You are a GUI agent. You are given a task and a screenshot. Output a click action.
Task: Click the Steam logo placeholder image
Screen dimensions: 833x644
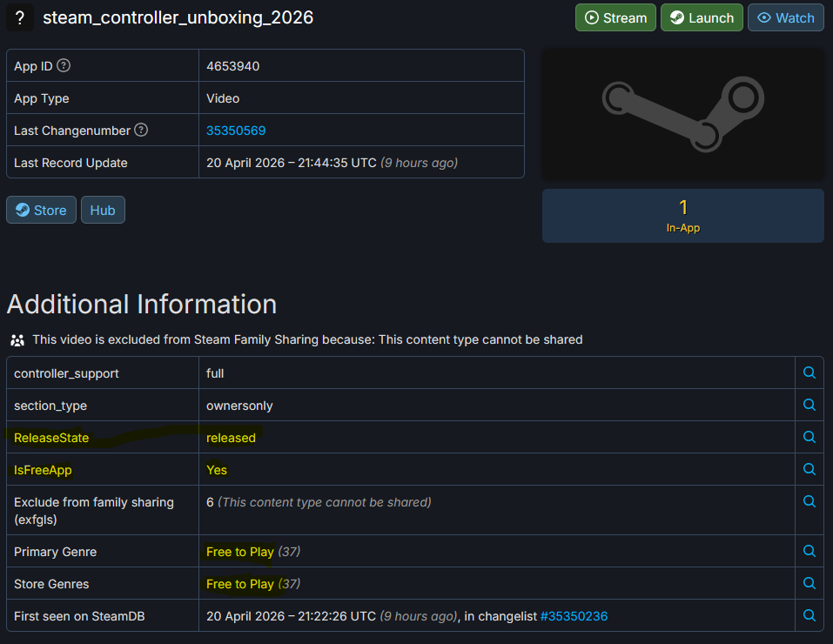pyautogui.click(x=682, y=114)
